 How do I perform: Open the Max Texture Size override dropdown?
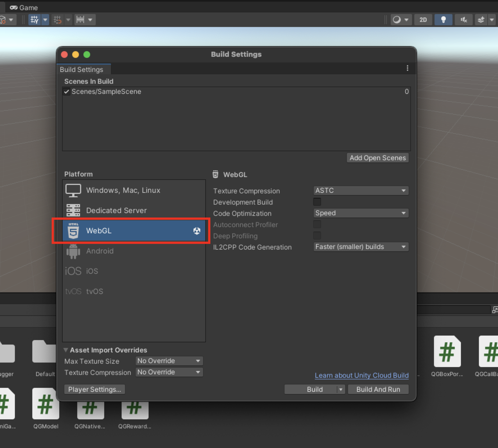coord(169,361)
